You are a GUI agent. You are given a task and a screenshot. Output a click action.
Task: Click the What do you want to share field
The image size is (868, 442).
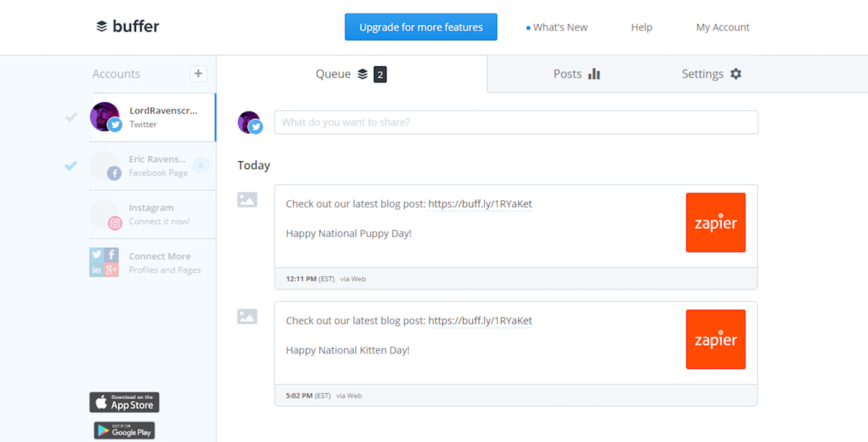click(516, 122)
